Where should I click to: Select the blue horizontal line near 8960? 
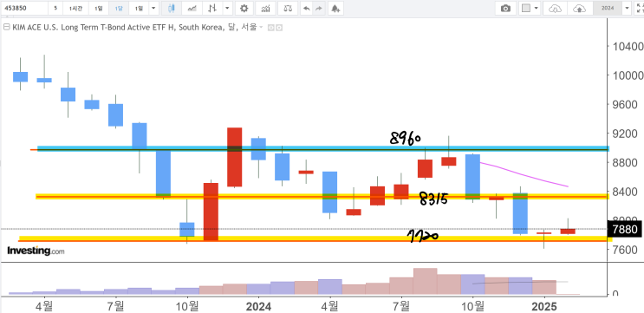tap(322, 148)
